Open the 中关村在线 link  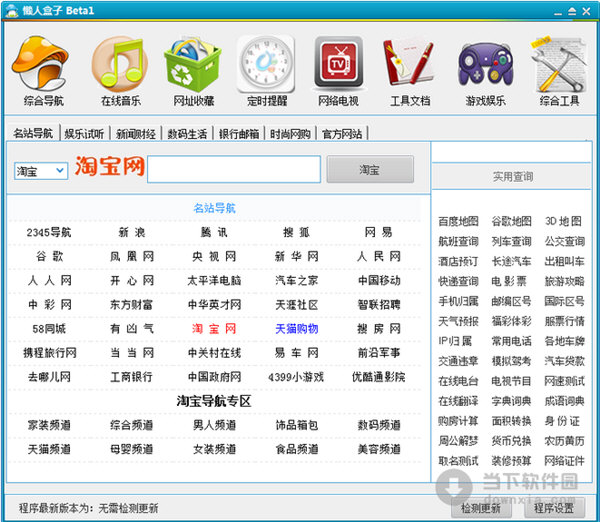[x=214, y=353]
